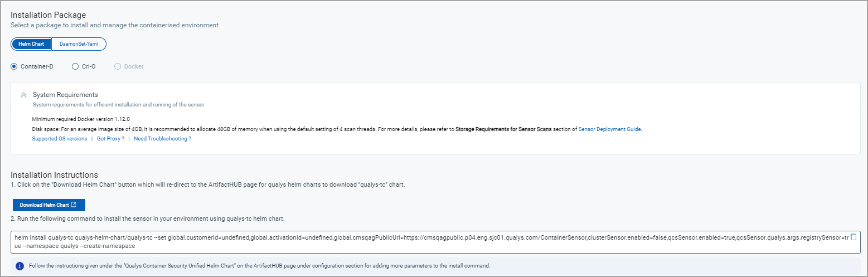
Task: Open the Supported OS versions link
Action: tap(60, 139)
